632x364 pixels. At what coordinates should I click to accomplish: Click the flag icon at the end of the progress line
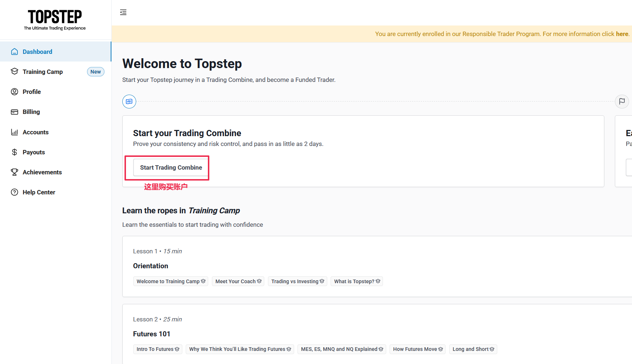pos(622,102)
